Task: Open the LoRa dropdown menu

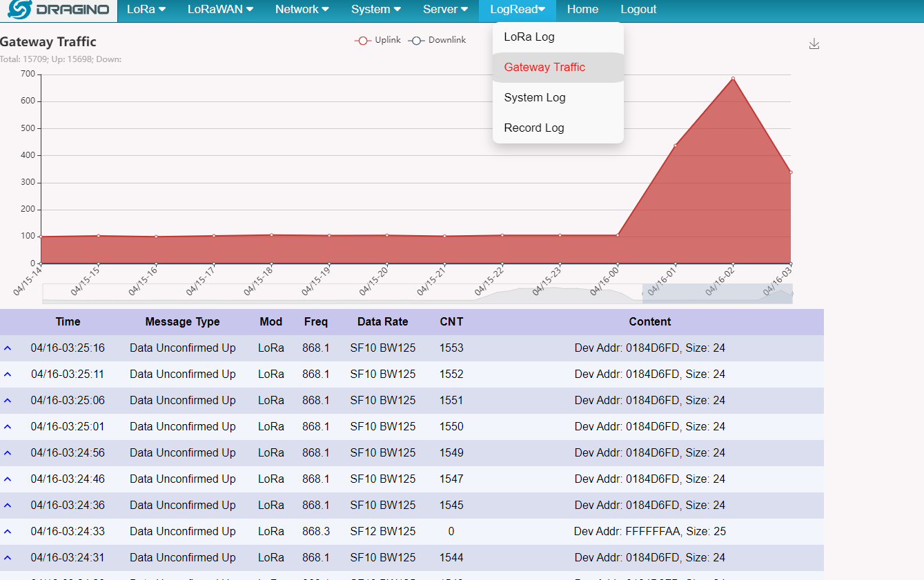Action: [x=146, y=10]
